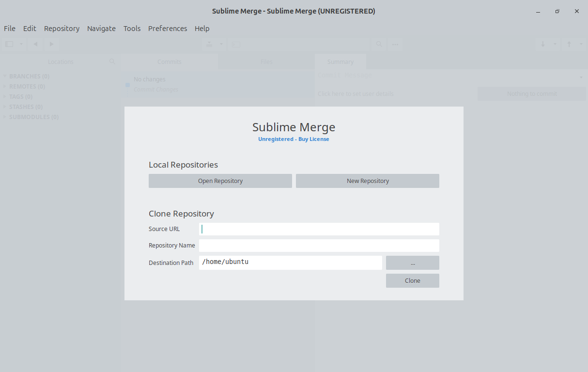
Task: Follow the Unregistered - Buy License link
Action: (294, 139)
